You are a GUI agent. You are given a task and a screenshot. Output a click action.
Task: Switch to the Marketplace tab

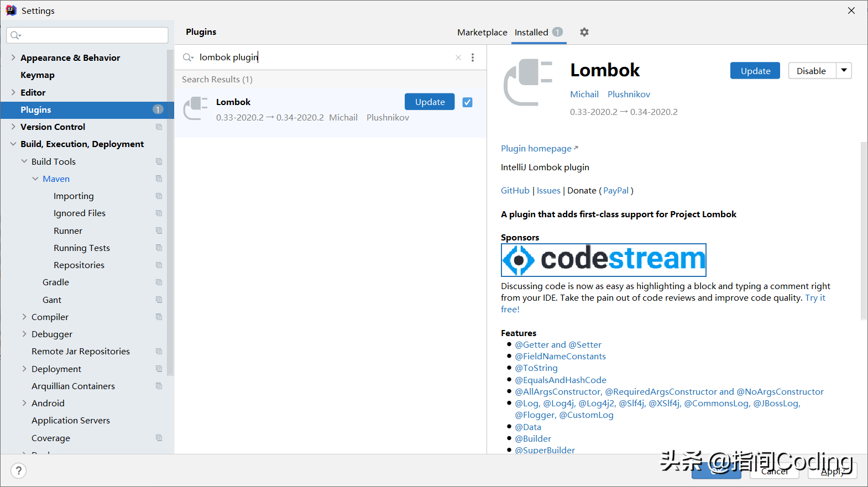[482, 32]
